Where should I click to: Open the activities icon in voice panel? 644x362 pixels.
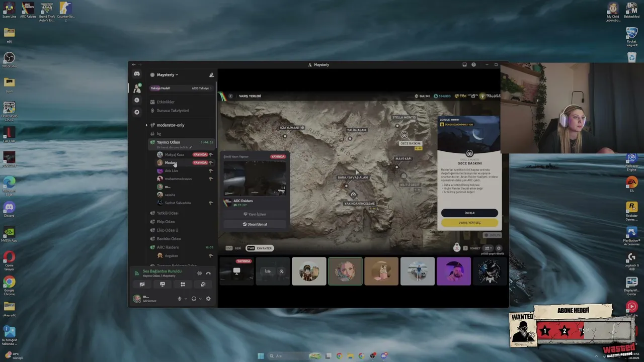[183, 285]
